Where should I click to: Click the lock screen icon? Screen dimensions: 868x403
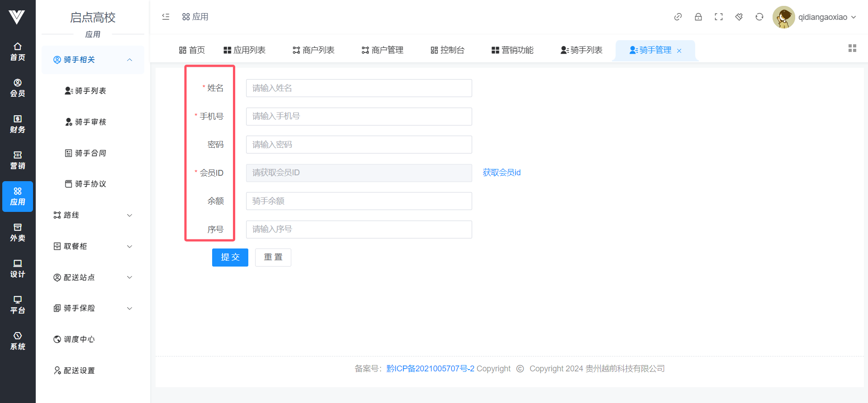tap(698, 17)
